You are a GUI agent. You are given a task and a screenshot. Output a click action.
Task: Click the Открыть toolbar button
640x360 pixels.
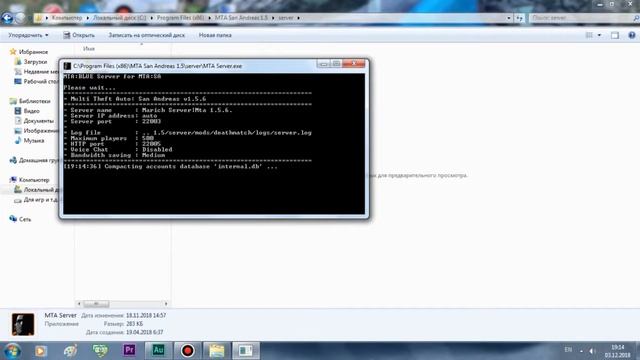coord(79,36)
